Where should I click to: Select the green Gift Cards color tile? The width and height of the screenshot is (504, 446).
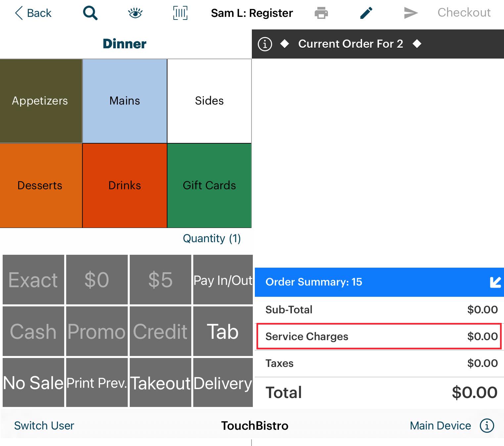(x=209, y=185)
